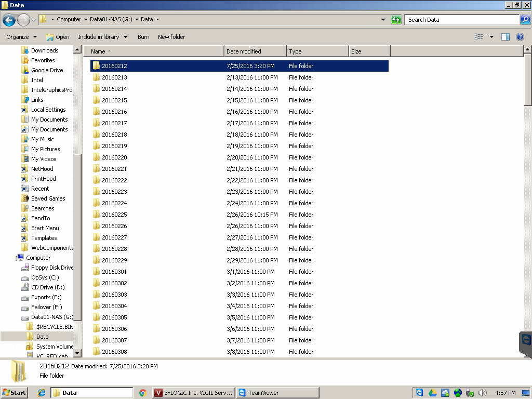Click the Back navigation arrow button
The width and height of the screenshot is (532, 399).
click(9, 20)
